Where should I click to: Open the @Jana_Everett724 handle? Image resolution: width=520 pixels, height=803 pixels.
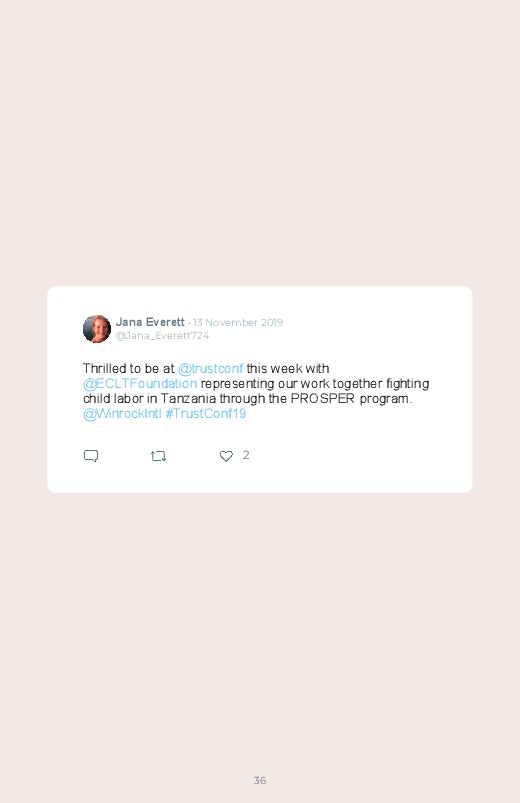coord(162,335)
